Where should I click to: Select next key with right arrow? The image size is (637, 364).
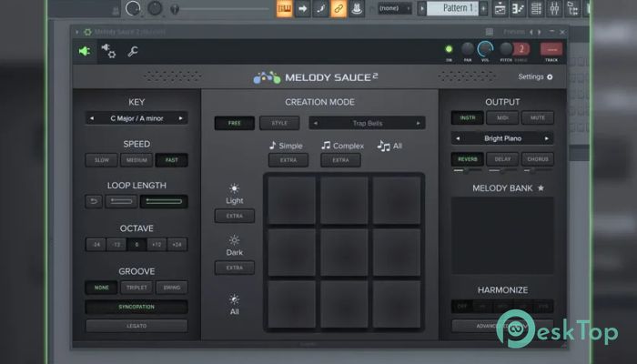click(181, 118)
